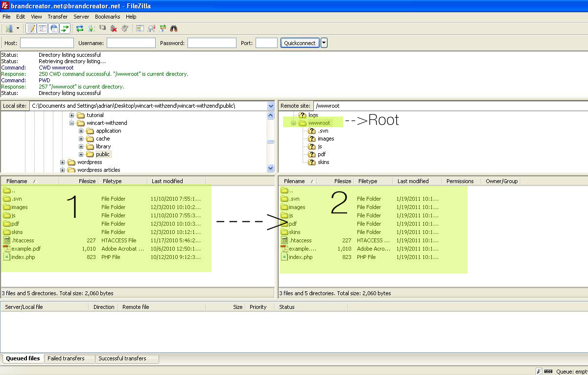Viewport: 588px width, 375px height.
Task: Sort remote files by Filetype column
Action: [x=373, y=181]
